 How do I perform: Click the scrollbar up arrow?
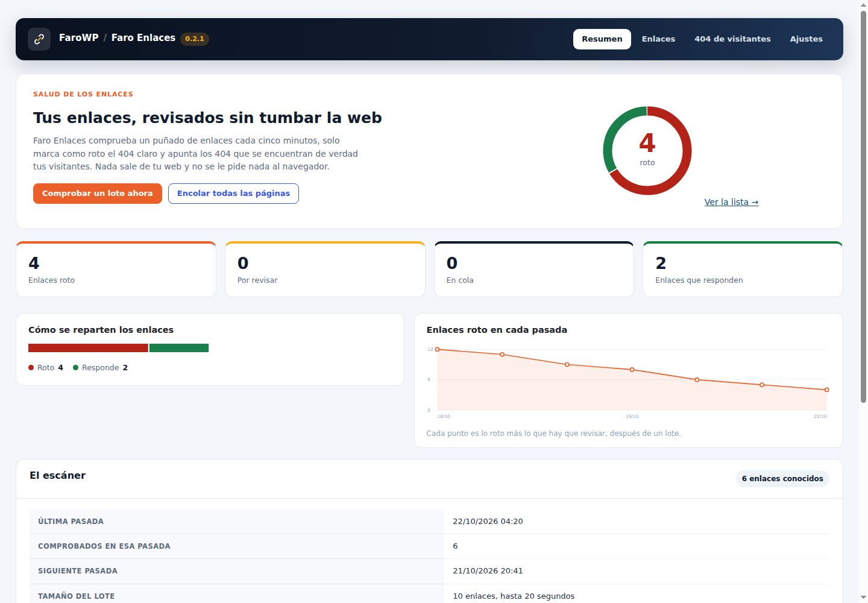863,5
